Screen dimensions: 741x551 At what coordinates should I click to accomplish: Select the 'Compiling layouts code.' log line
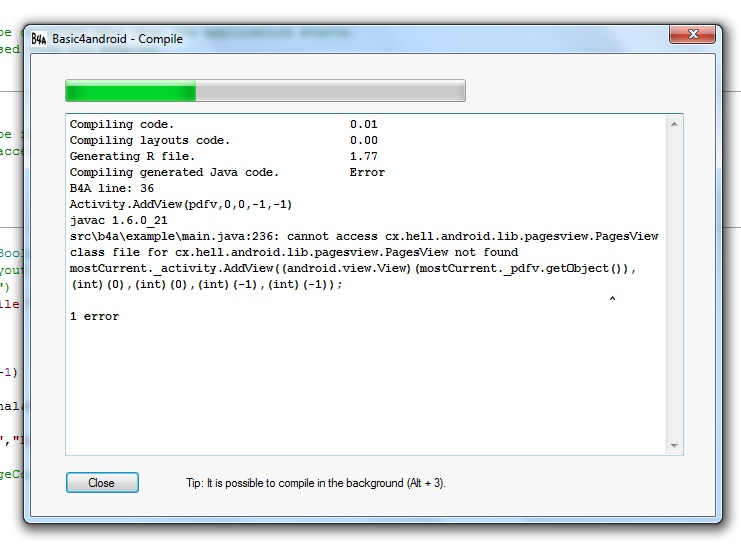pyautogui.click(x=150, y=140)
